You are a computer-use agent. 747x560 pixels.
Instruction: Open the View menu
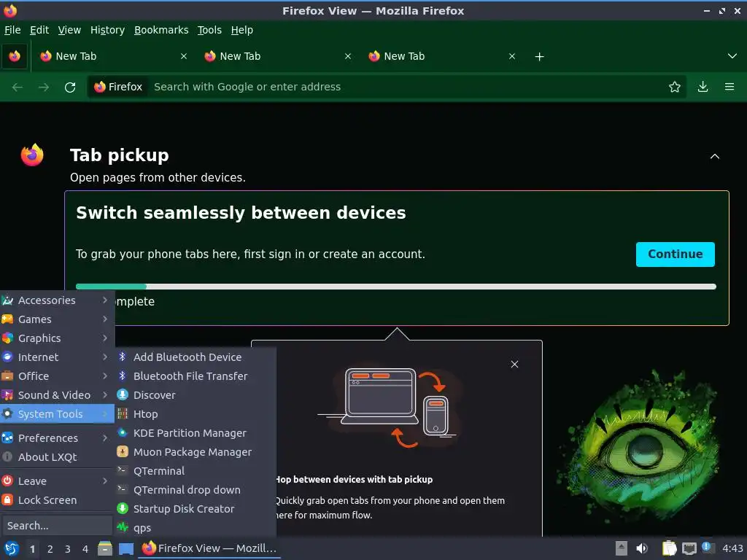pos(69,30)
